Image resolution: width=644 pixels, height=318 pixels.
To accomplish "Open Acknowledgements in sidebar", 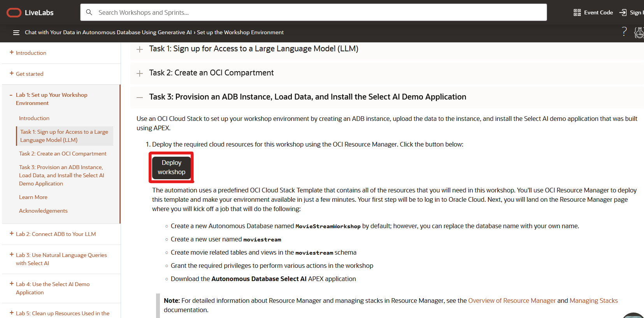I will (x=43, y=211).
